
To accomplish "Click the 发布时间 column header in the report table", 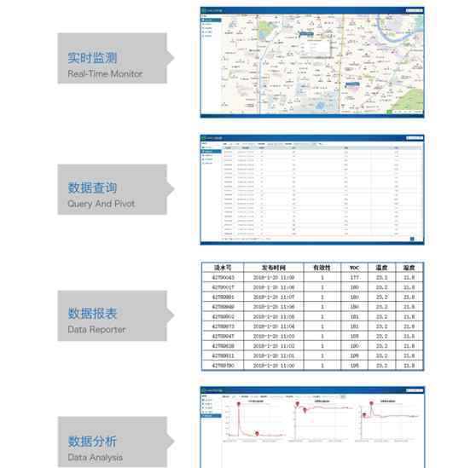I will pyautogui.click(x=274, y=268).
